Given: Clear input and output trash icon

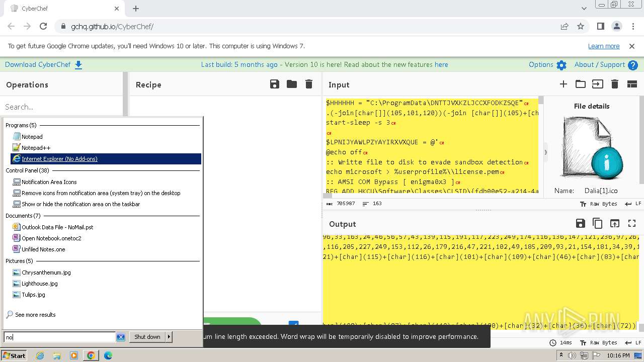Looking at the screenshot, I should click(x=615, y=84).
